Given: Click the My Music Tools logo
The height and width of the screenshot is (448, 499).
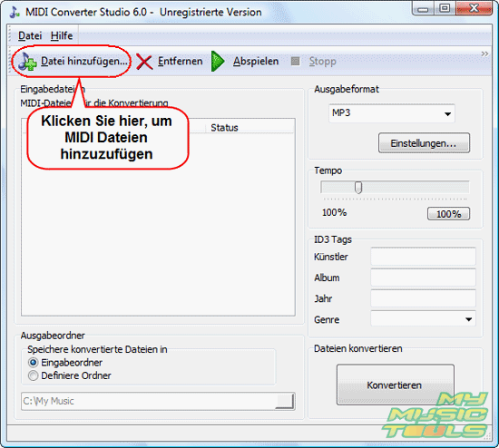Looking at the screenshot, I should 436,415.
